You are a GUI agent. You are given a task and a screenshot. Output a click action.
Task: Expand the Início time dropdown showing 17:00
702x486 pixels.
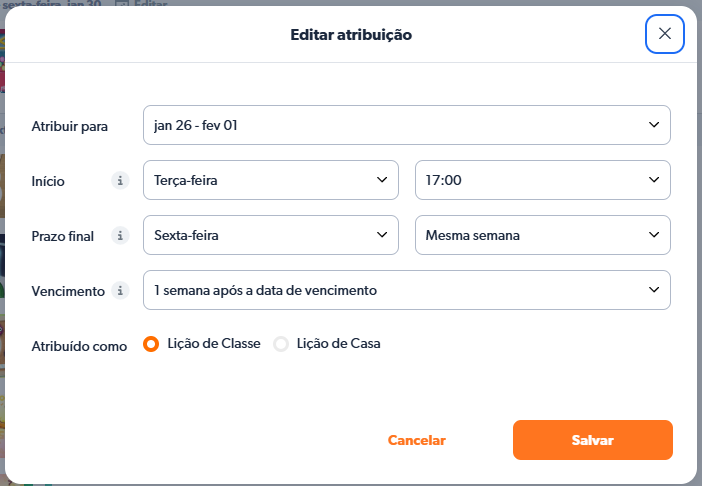[542, 180]
